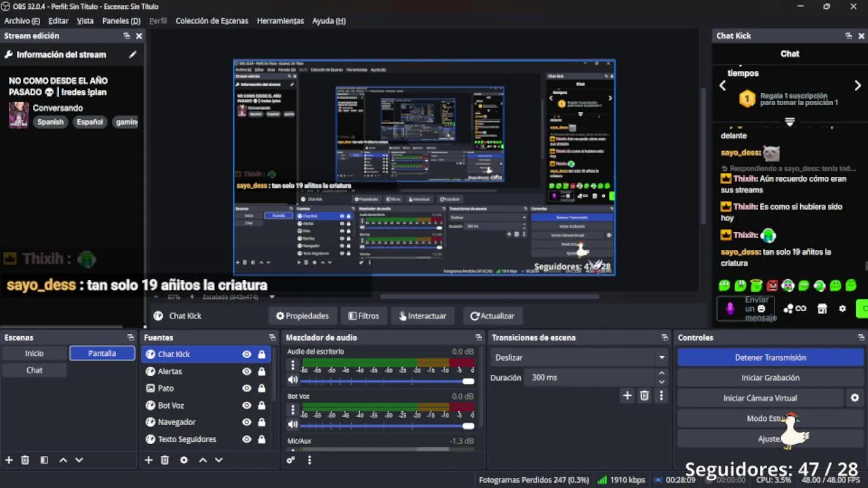This screenshot has height=488, width=868.
Task: Hide the Navegador source
Action: [x=247, y=422]
